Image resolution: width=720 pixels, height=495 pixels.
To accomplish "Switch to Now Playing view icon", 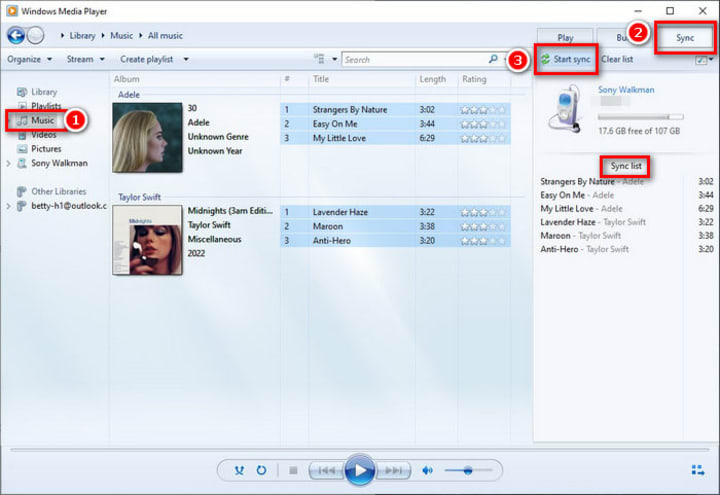I will coord(698,470).
